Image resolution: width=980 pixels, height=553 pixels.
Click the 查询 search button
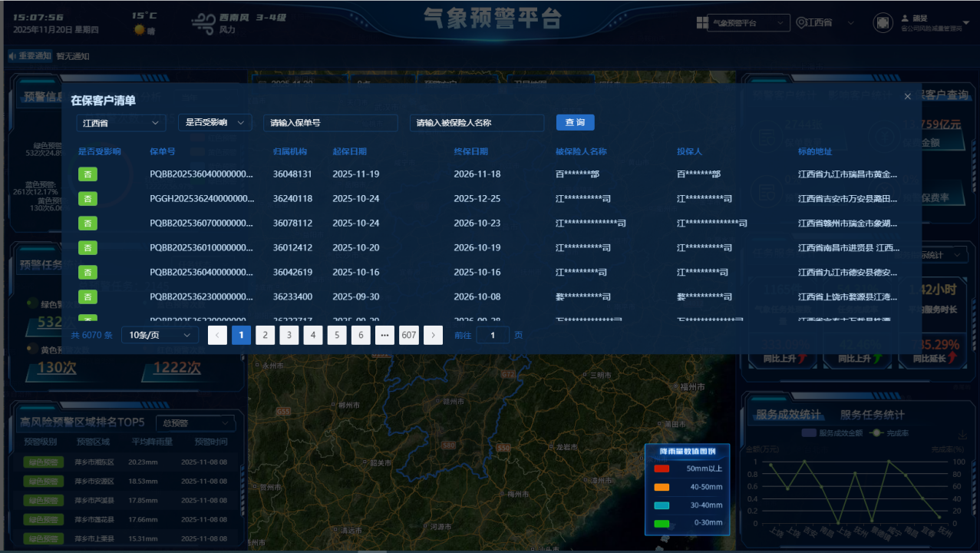click(575, 123)
